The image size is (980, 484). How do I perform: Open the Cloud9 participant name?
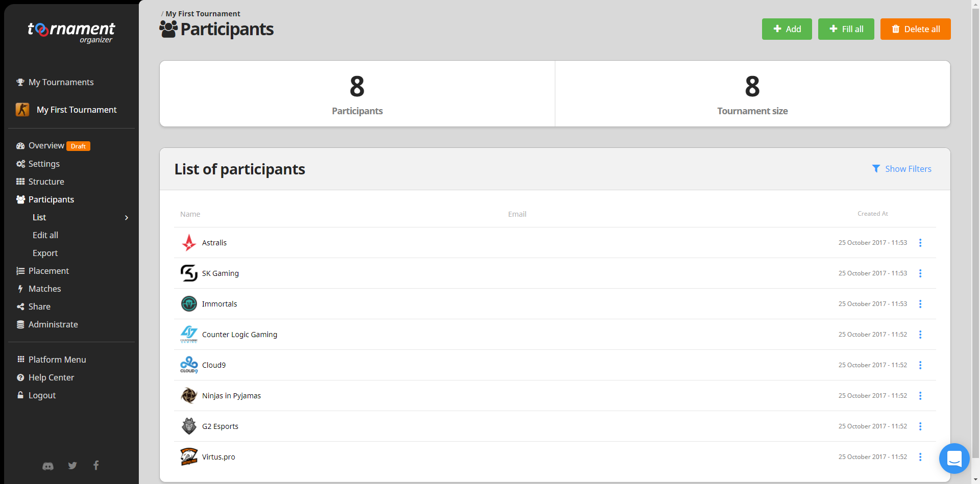214,365
